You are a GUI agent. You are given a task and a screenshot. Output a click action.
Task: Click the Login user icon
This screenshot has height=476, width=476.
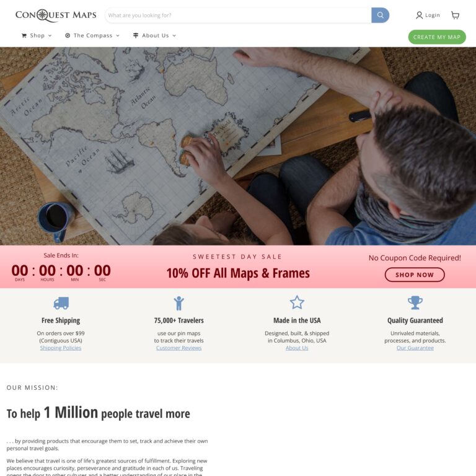[420, 15]
